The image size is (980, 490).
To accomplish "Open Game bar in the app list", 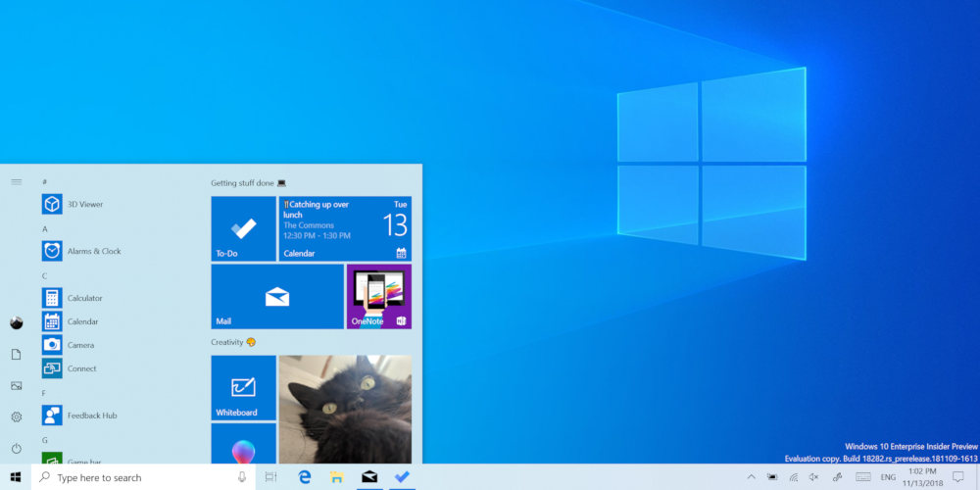I will coord(72,460).
